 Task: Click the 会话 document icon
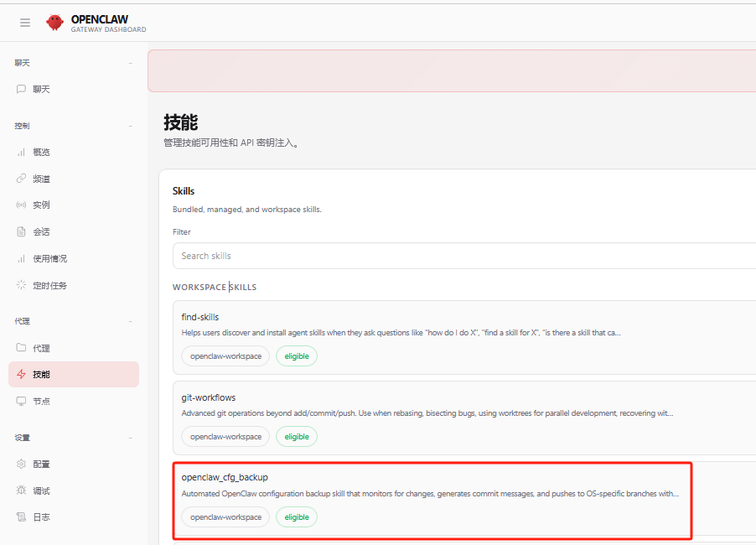(x=22, y=231)
